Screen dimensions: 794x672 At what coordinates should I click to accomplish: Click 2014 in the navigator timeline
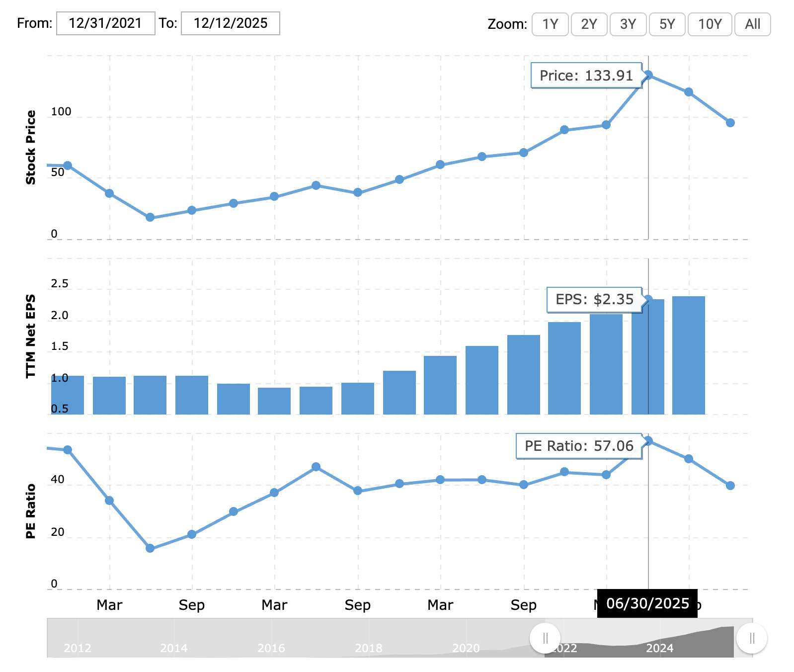pyautogui.click(x=174, y=648)
